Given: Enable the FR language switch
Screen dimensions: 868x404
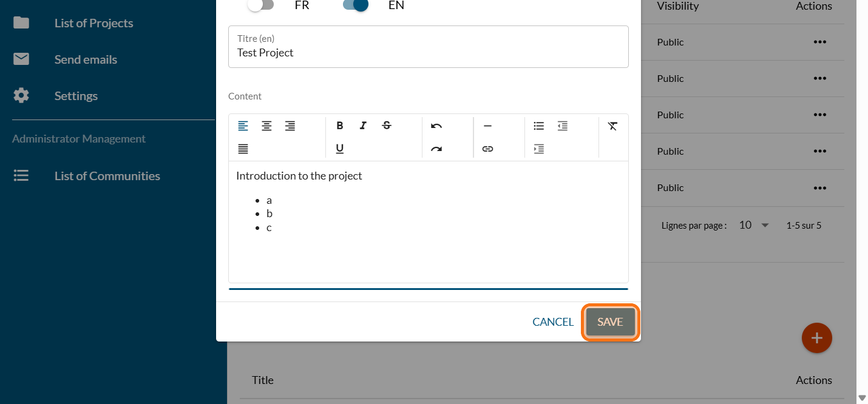Looking at the screenshot, I should [260, 5].
